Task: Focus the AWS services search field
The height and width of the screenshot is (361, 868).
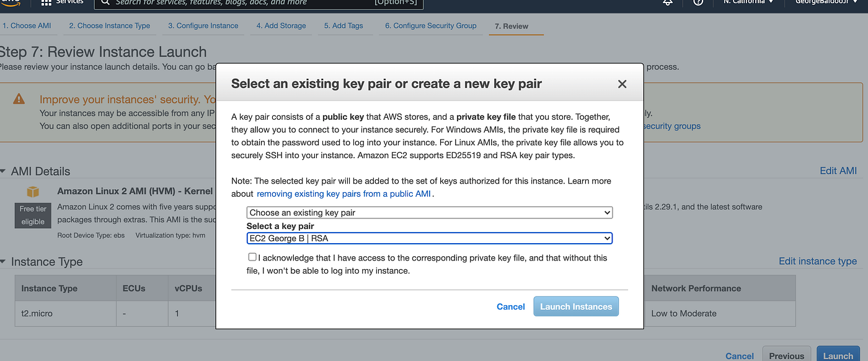Action: pyautogui.click(x=259, y=3)
